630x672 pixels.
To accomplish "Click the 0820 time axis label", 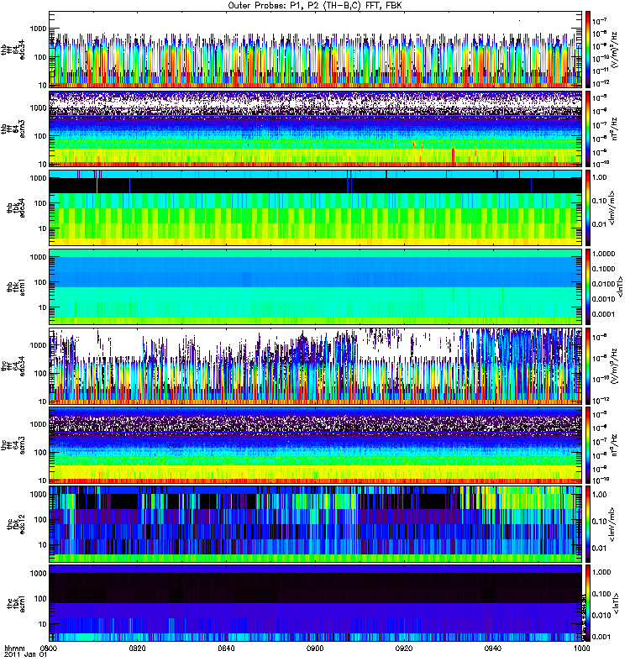I will pos(138,648).
